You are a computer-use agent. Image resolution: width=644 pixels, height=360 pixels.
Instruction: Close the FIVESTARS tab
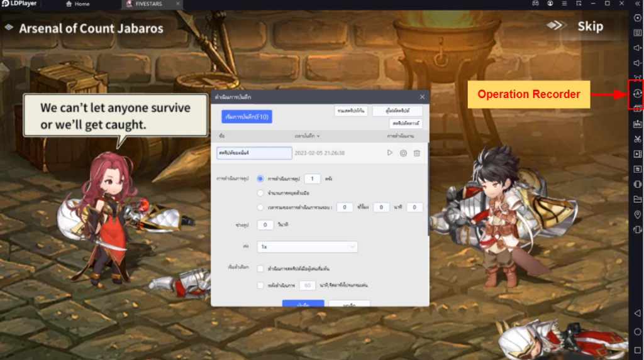[178, 4]
